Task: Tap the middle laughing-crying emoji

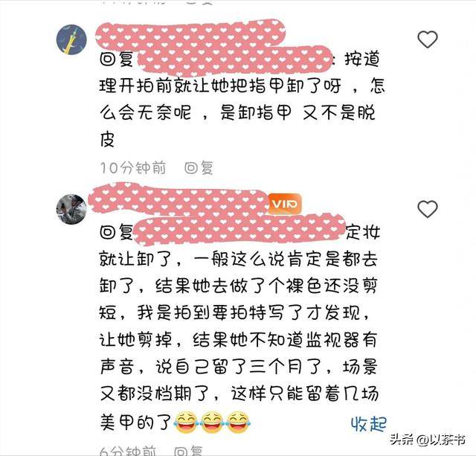Action: [x=212, y=423]
